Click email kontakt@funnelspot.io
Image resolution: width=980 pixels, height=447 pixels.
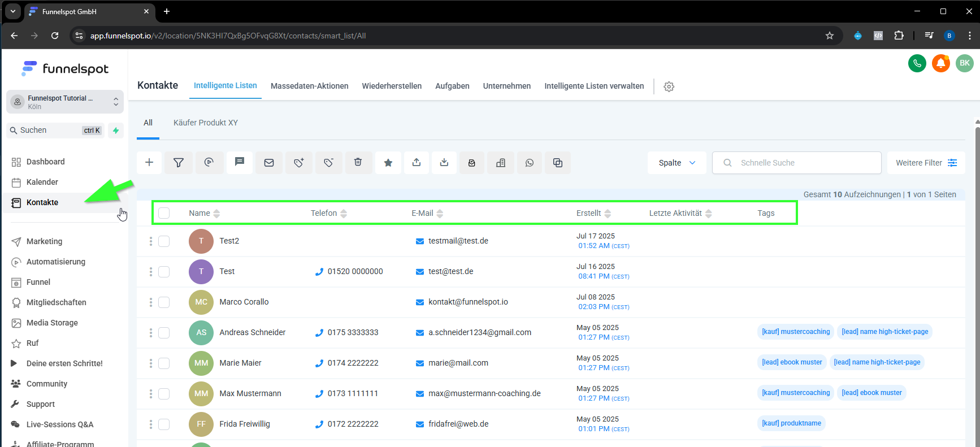tap(468, 302)
